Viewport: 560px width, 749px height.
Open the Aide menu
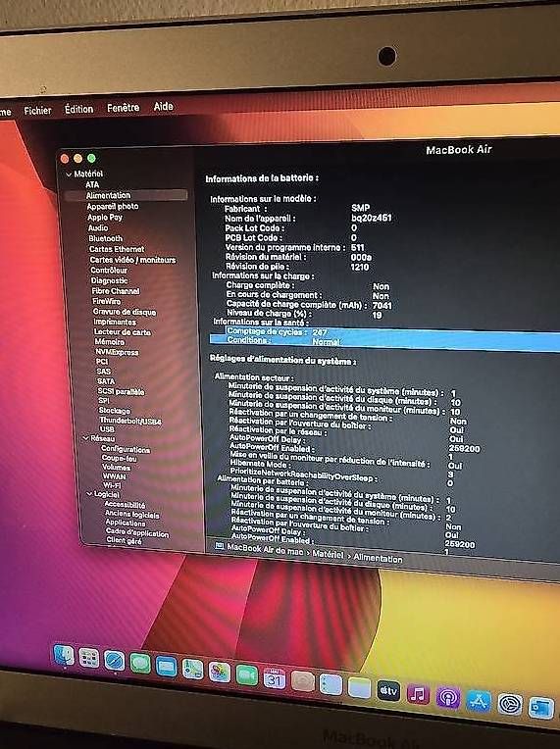[x=163, y=107]
